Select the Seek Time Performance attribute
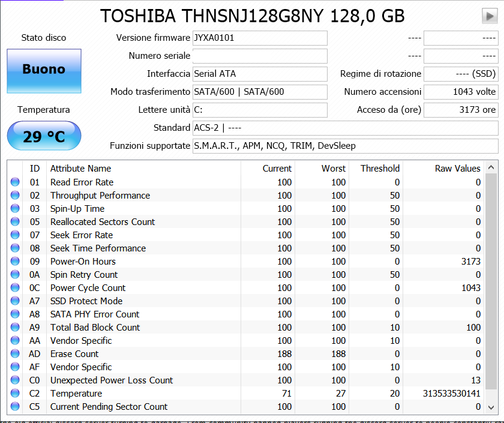 98,248
